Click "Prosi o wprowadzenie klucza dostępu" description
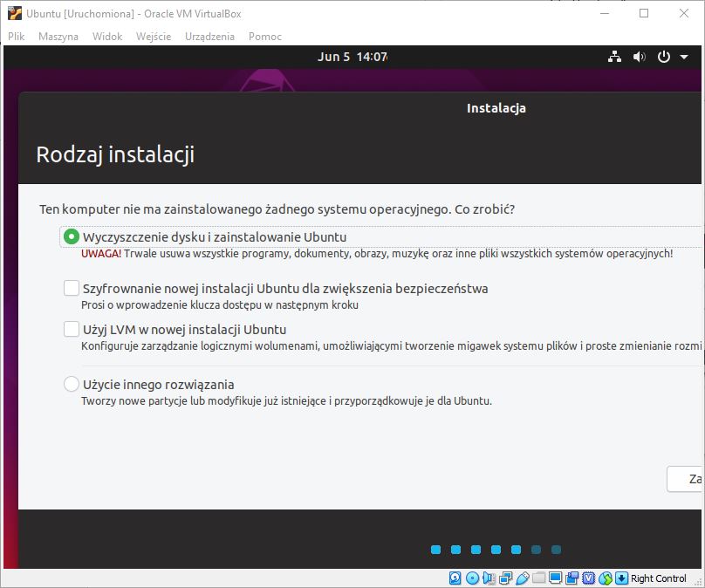Viewport: 705px width, 588px height. (220, 305)
